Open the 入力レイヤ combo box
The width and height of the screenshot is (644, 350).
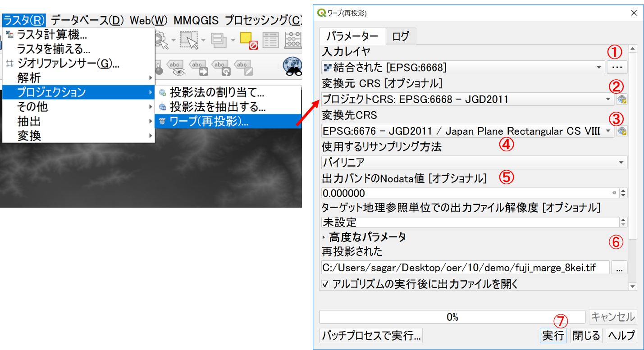click(x=463, y=68)
